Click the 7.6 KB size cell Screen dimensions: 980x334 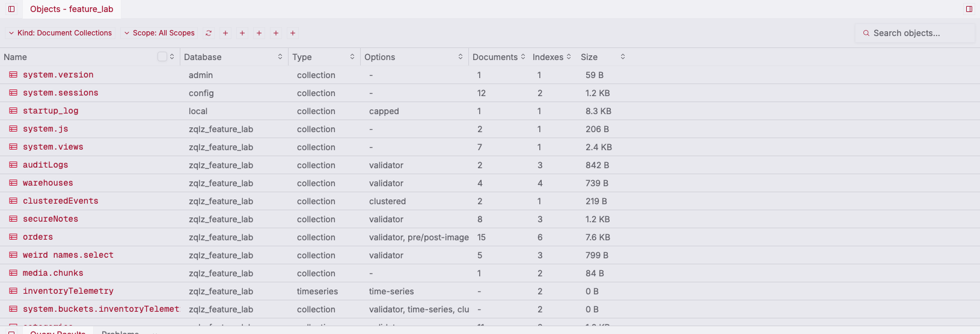pyautogui.click(x=598, y=237)
